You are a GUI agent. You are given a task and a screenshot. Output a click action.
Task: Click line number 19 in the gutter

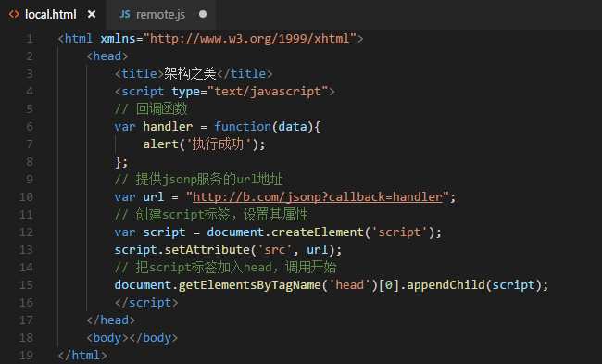click(x=26, y=355)
